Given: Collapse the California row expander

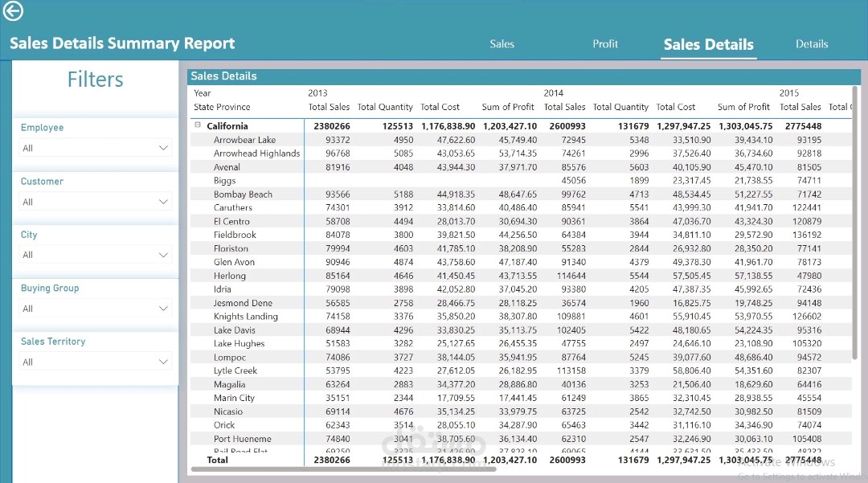Looking at the screenshot, I should (x=198, y=125).
